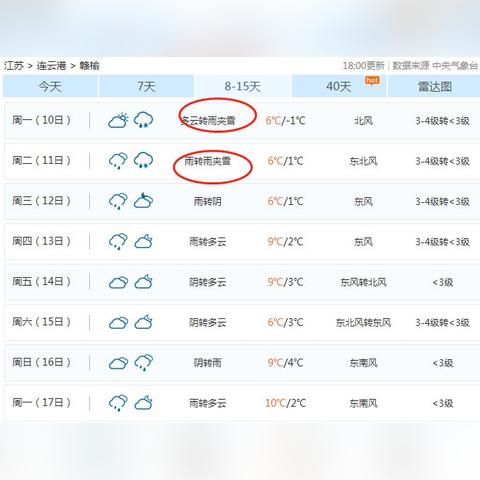Click the cloudy night icon for 周四（13日）
The image size is (480, 480).
pos(143,241)
